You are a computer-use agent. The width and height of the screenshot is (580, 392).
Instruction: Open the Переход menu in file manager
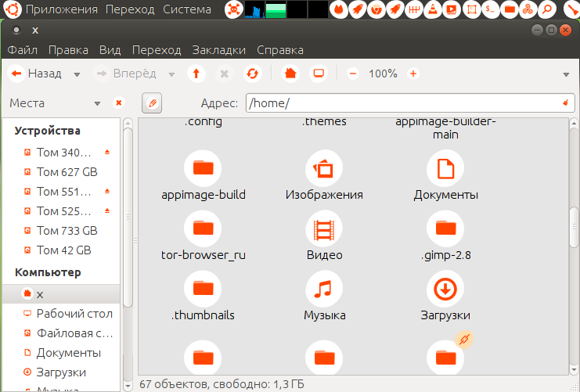click(x=157, y=50)
